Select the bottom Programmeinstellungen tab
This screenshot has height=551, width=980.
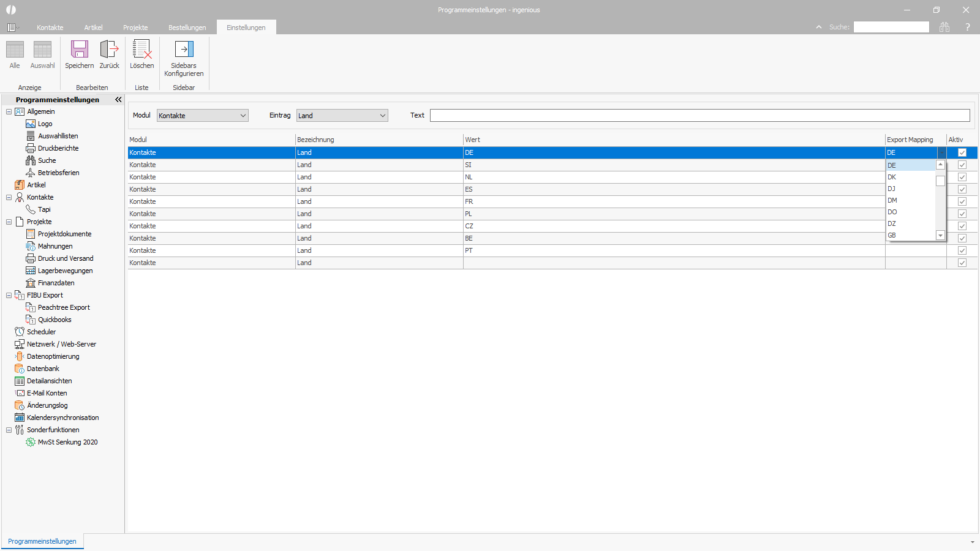coord(42,541)
